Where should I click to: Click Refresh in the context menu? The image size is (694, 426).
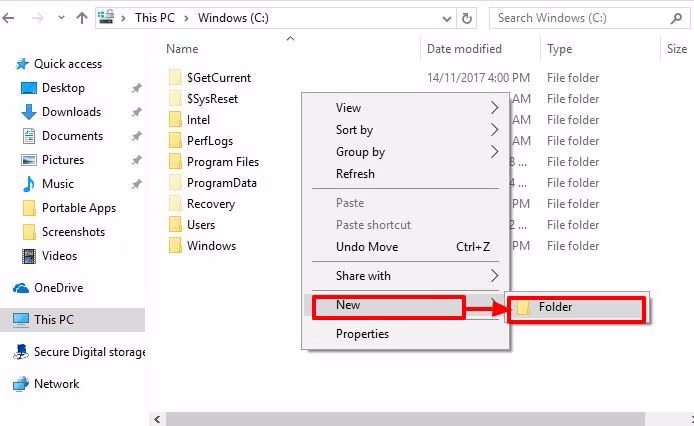click(355, 174)
